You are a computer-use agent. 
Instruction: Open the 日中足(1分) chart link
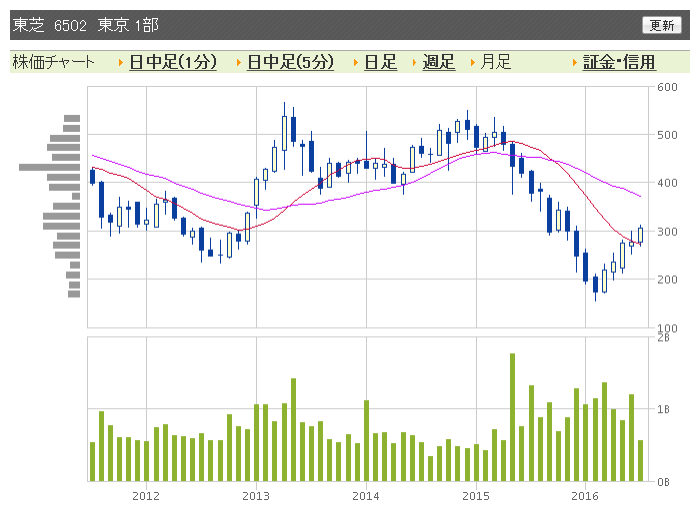click(173, 62)
